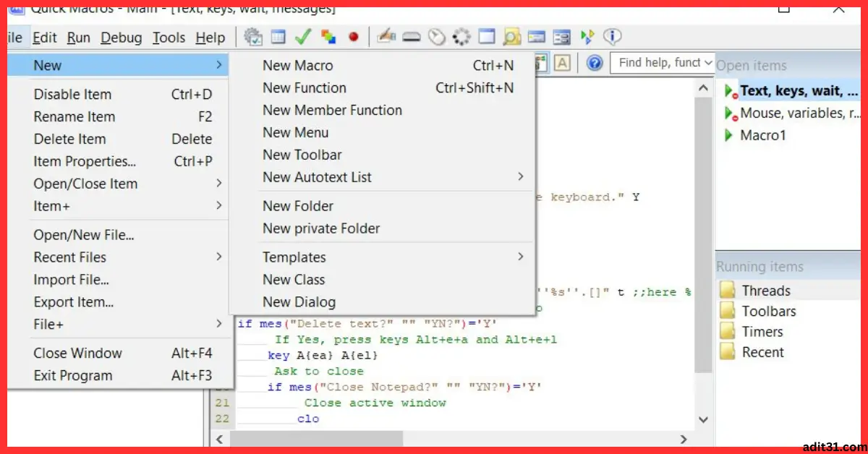Screen dimensions: 868x454
Task: Open the Keys keyboard-key toolbar icon
Action: click(412, 37)
